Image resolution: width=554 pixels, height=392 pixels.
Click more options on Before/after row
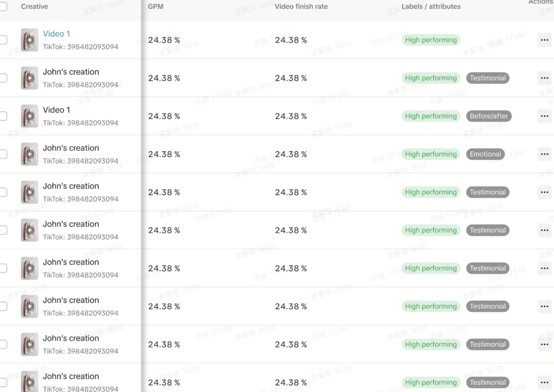click(544, 116)
